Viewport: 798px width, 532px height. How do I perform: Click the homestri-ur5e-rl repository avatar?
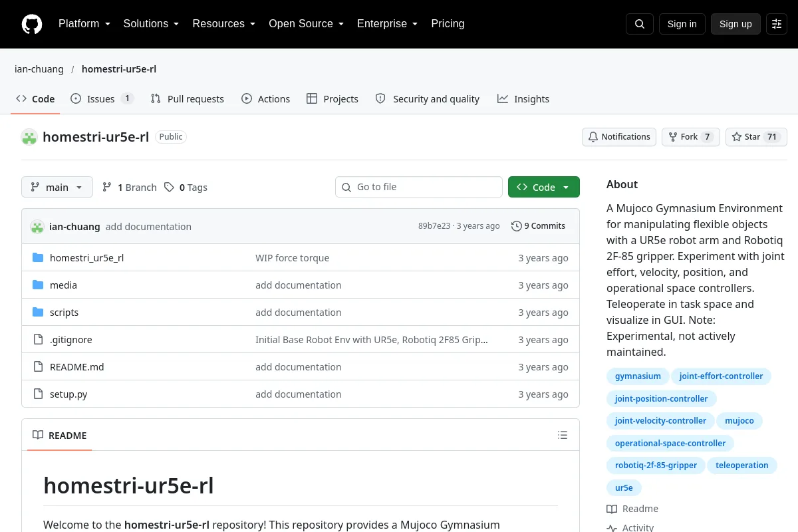pos(29,137)
